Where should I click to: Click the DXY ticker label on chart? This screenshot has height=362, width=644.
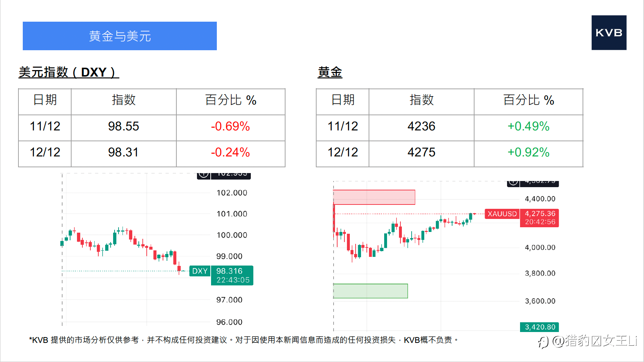coord(200,271)
